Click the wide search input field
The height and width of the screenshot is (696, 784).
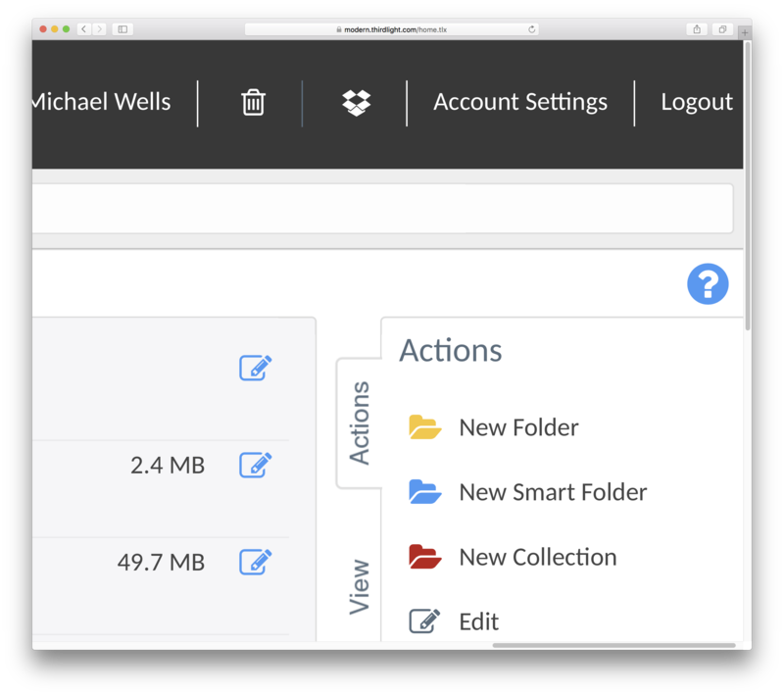pos(382,208)
